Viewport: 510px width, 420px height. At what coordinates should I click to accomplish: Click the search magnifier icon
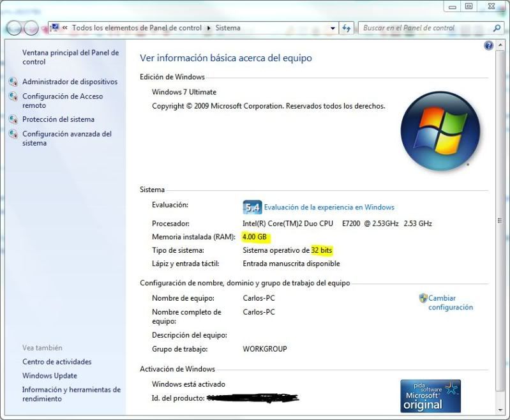(497, 28)
